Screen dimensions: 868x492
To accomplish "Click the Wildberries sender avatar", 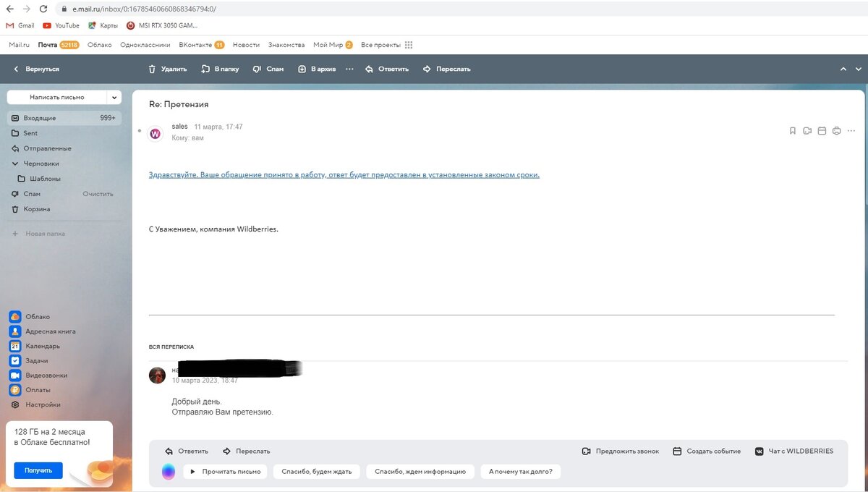I will click(156, 134).
